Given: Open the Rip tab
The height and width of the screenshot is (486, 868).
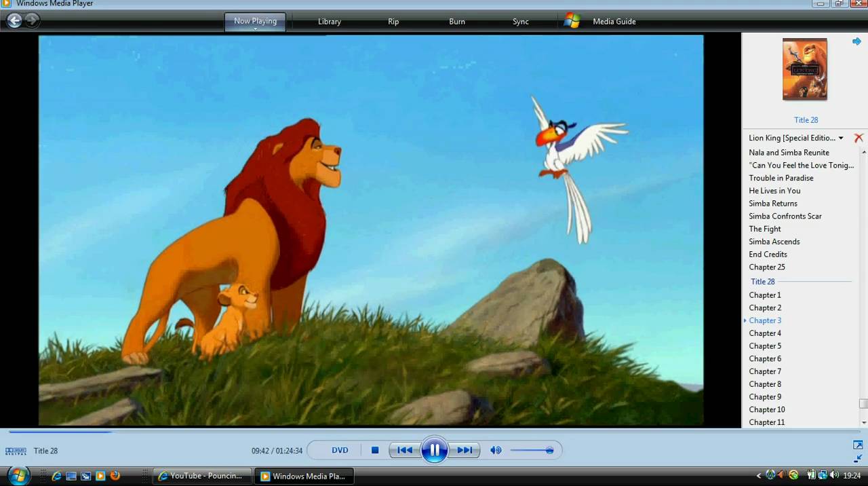Looking at the screenshot, I should tap(393, 22).
